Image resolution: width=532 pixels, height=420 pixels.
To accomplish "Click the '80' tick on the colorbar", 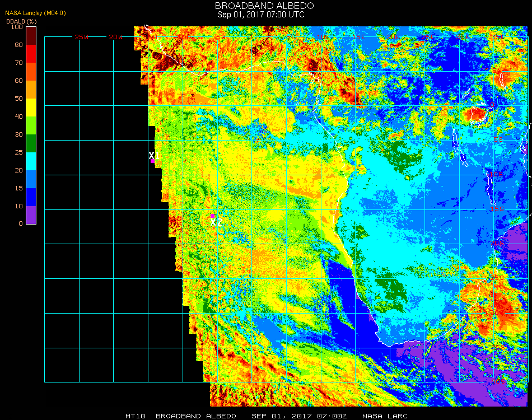I will point(18,45).
